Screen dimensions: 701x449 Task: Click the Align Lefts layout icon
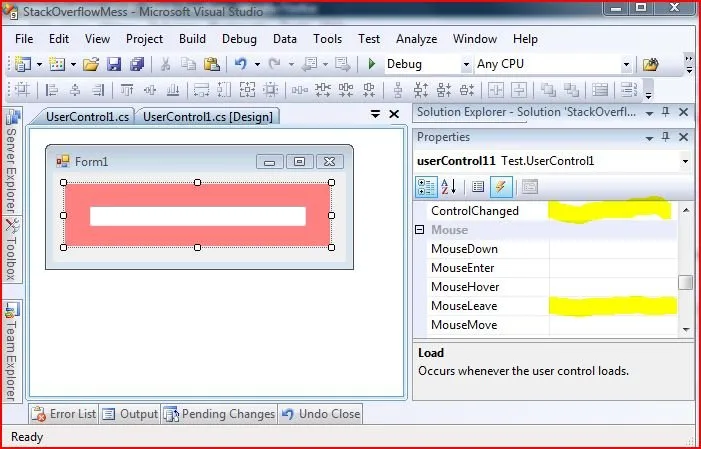52,90
